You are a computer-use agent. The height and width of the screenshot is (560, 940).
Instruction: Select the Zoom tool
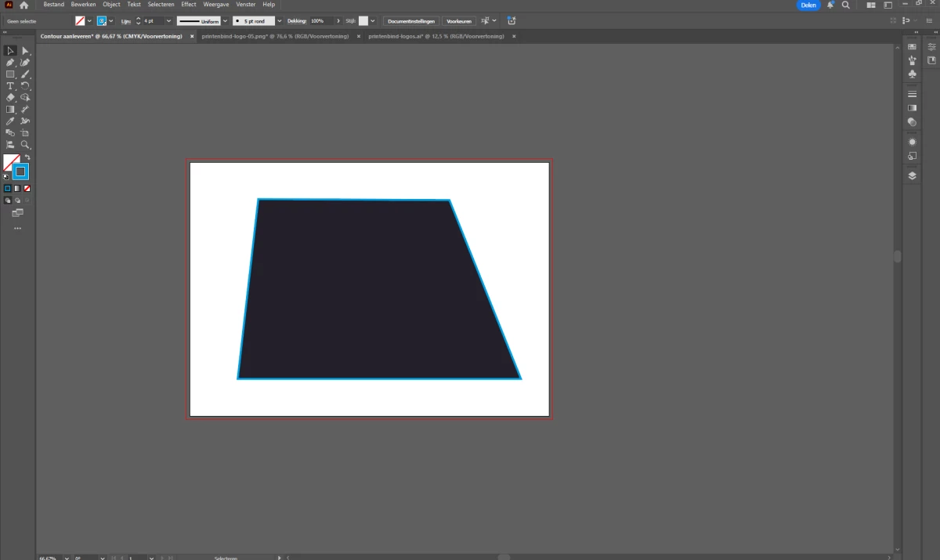[25, 145]
